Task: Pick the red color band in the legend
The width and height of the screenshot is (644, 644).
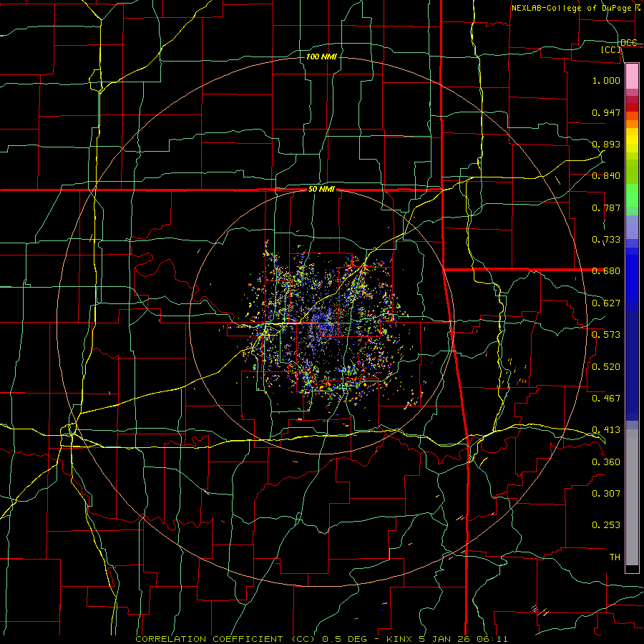Action: pos(632,107)
